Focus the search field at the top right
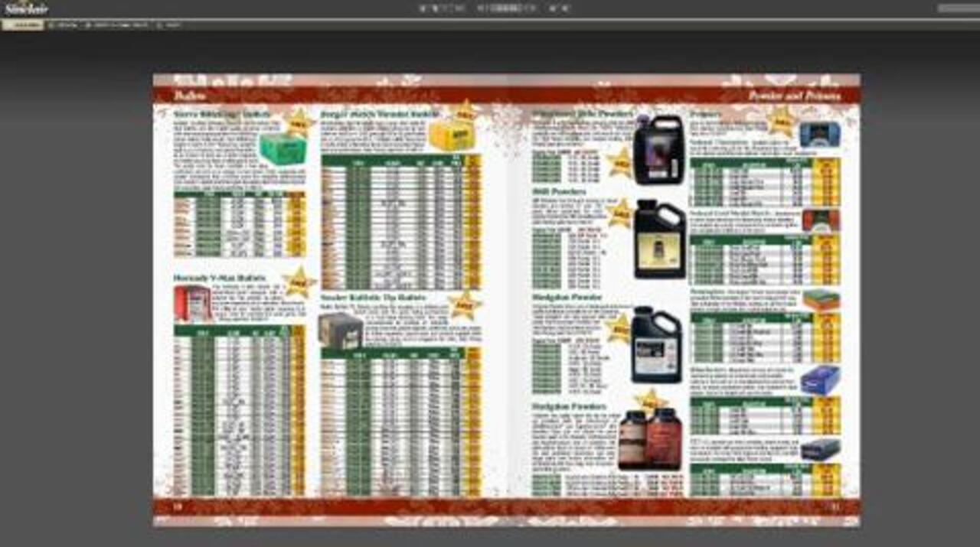 click(959, 8)
